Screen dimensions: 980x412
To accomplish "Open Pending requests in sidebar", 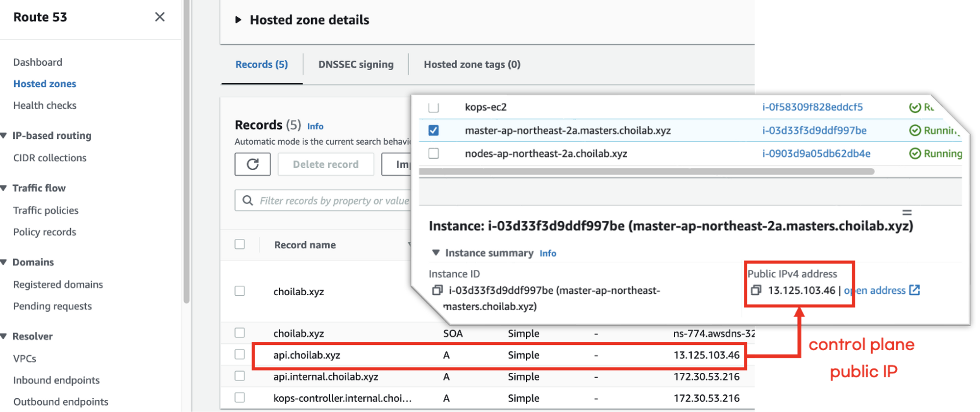I will click(x=52, y=306).
